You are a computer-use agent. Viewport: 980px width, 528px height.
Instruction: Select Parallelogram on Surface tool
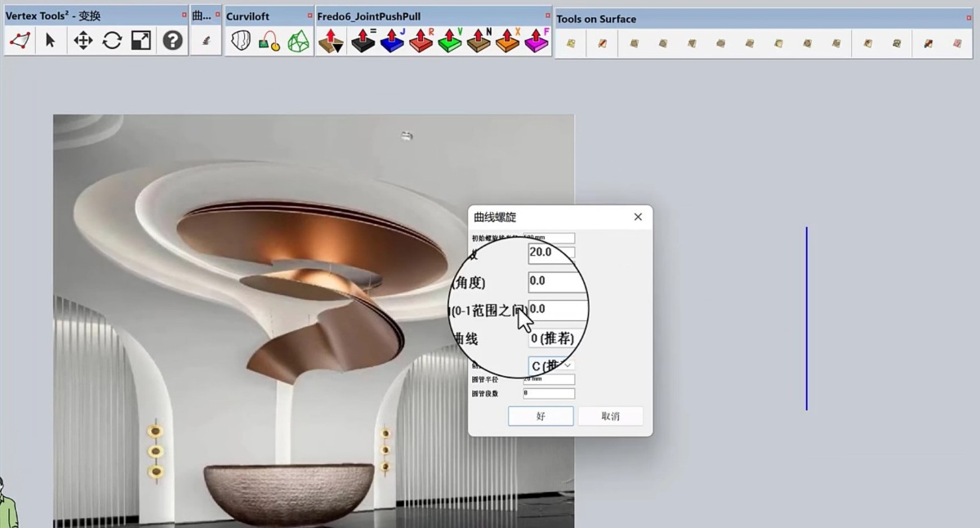tap(750, 43)
